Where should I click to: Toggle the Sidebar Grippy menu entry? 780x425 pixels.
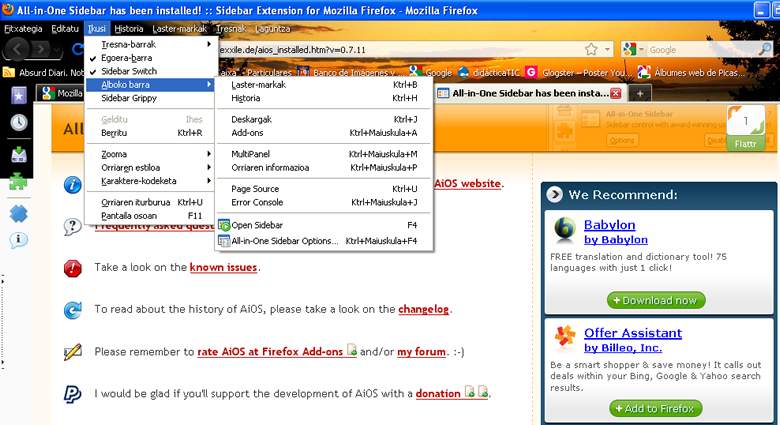tap(152, 98)
